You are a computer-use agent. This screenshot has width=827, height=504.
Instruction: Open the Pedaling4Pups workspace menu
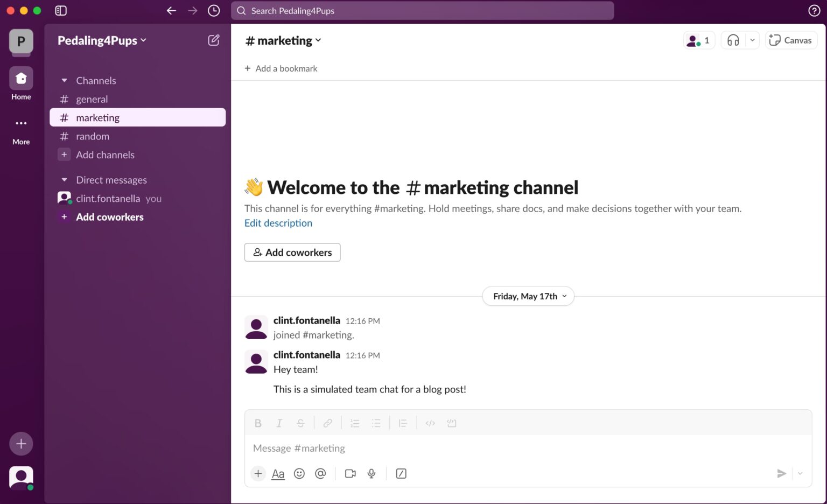(102, 40)
